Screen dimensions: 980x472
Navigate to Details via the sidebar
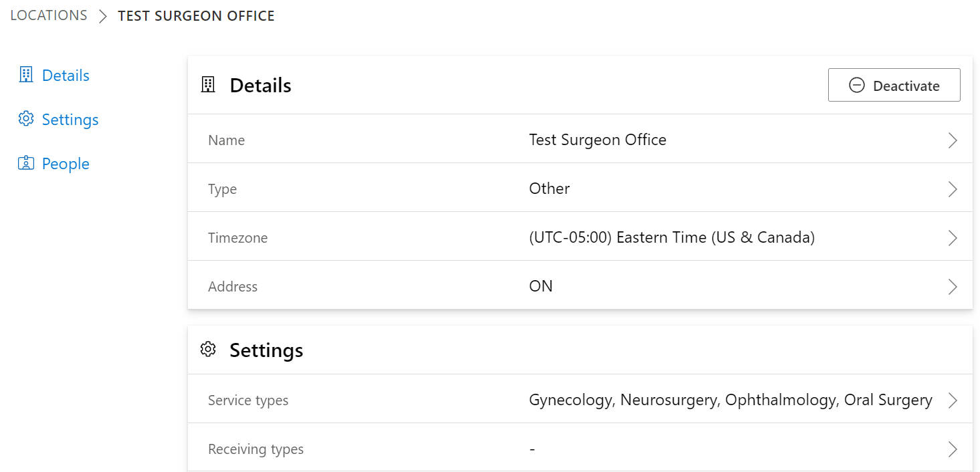[65, 75]
